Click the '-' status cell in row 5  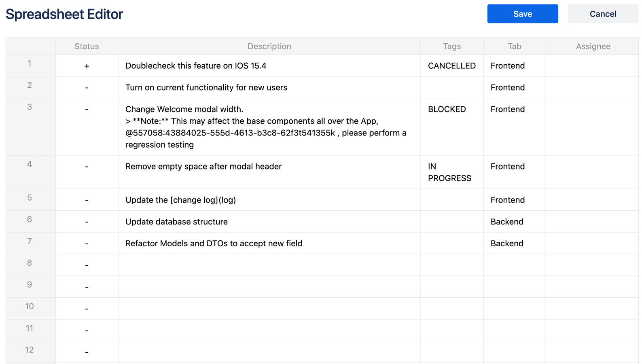[x=87, y=200]
